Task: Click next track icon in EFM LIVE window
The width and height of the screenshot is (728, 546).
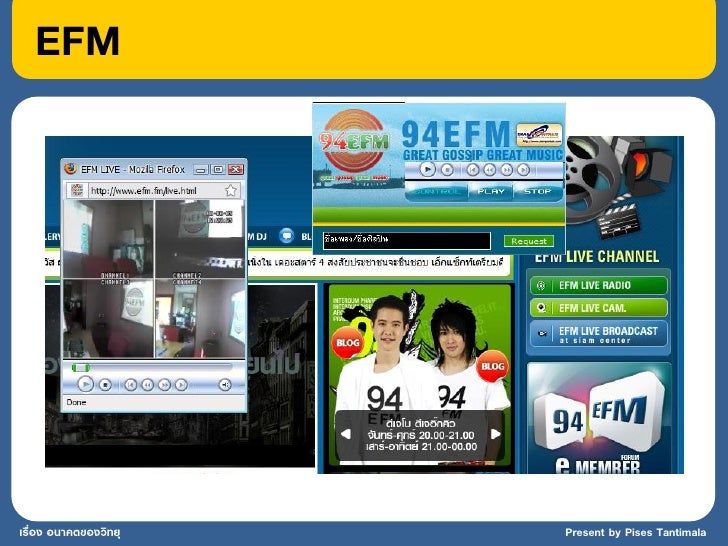Action: (181, 384)
